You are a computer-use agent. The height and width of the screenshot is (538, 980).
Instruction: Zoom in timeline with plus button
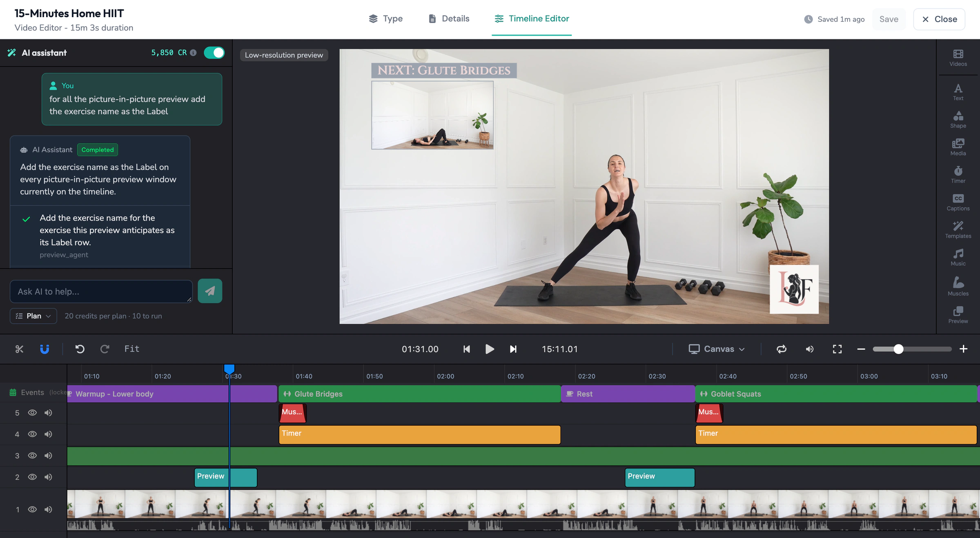click(963, 349)
